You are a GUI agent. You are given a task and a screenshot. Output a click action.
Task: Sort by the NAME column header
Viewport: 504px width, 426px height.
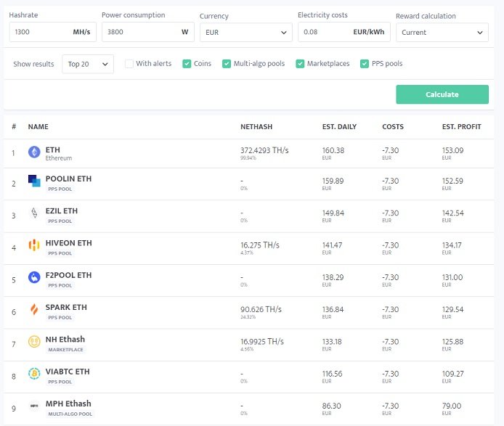38,126
